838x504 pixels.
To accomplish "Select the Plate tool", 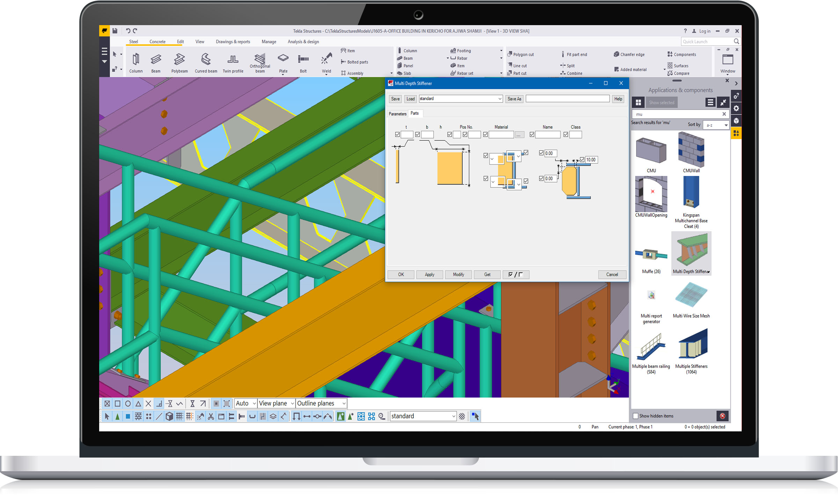I will (x=283, y=63).
